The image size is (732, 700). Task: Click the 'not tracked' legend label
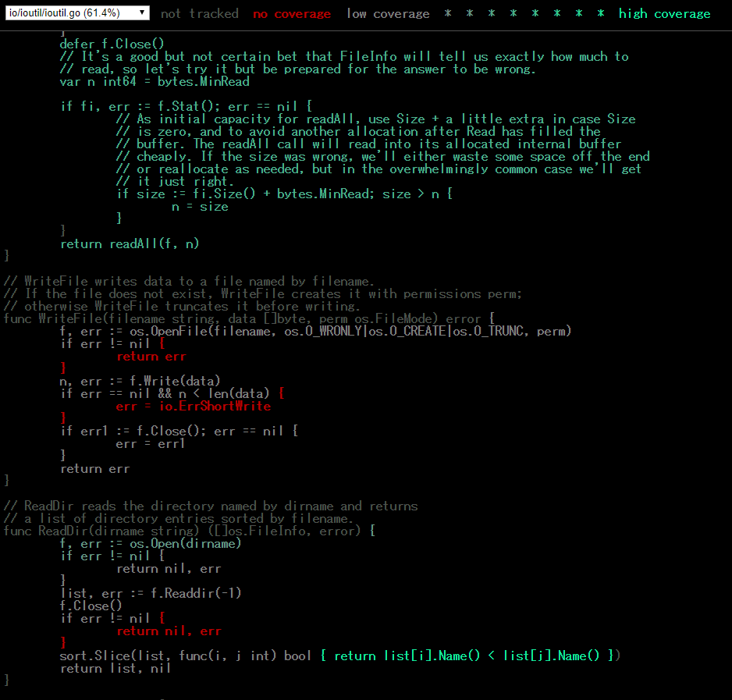[199, 14]
